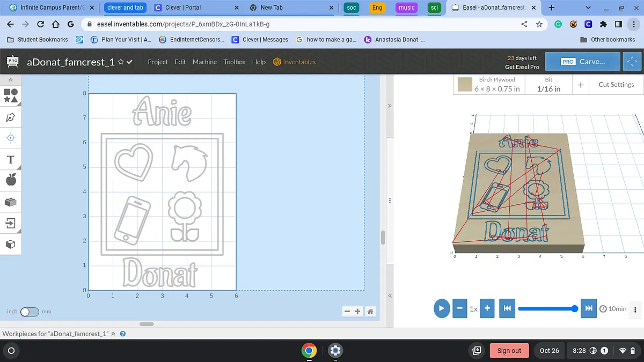
Task: Play the carving simulation
Action: point(442,308)
